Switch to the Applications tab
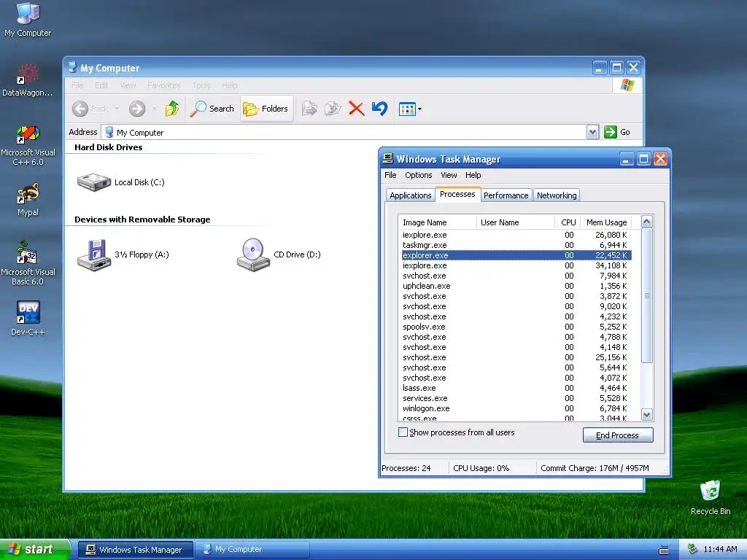Screen dimensions: 747x560 click(410, 195)
